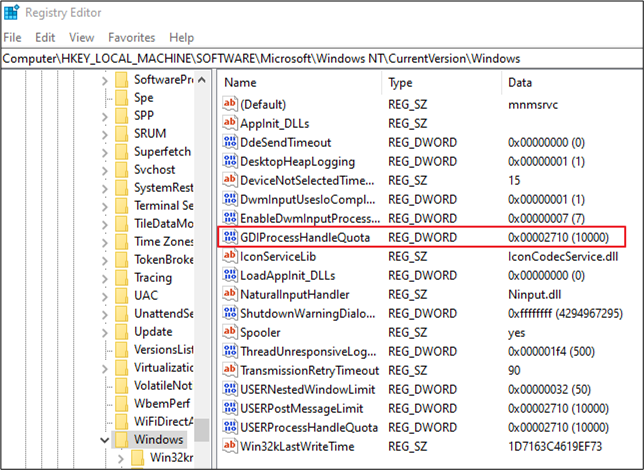The width and height of the screenshot is (644, 470).
Task: Click the 1D7163C4619EF73 data value
Action: [x=555, y=446]
